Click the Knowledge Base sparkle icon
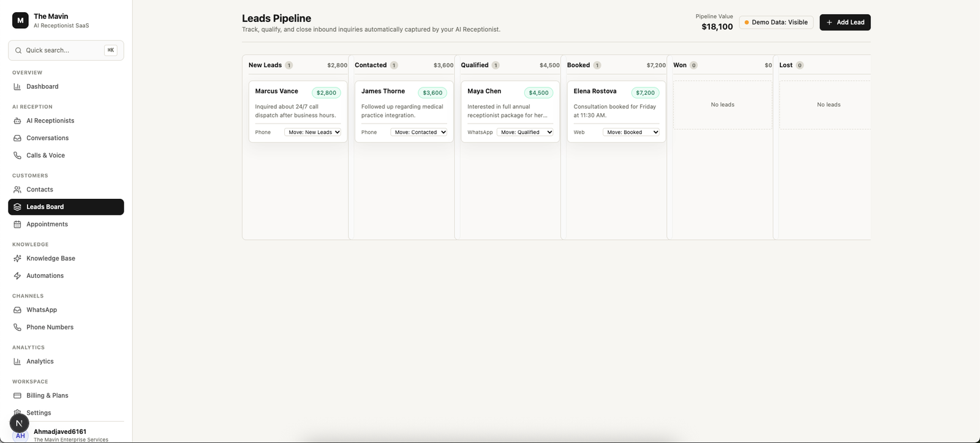This screenshot has width=980, height=443. pos(17,258)
